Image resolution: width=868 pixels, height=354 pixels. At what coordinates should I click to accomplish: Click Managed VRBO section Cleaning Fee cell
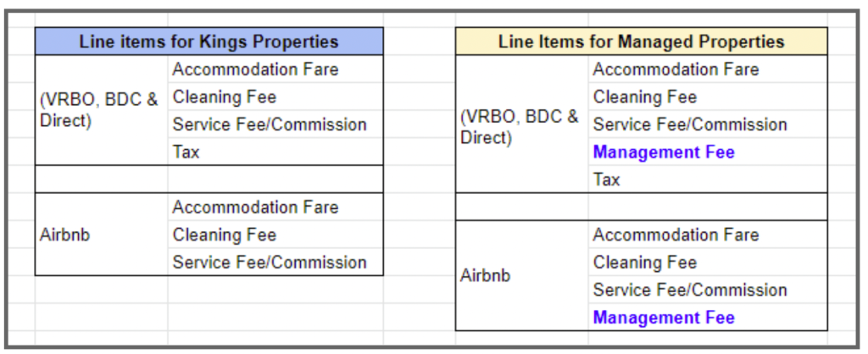point(645,97)
